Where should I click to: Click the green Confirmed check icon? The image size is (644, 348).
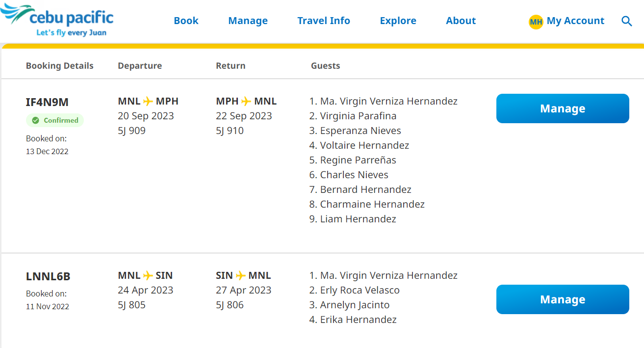[x=35, y=120]
